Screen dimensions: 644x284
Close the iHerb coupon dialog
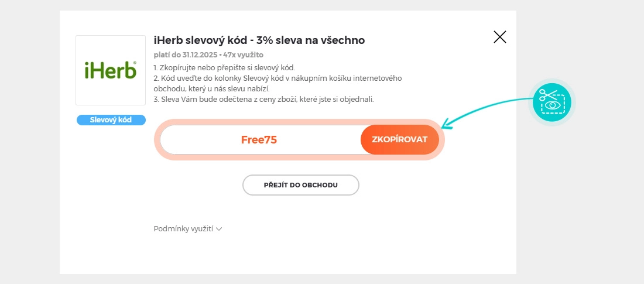499,37
